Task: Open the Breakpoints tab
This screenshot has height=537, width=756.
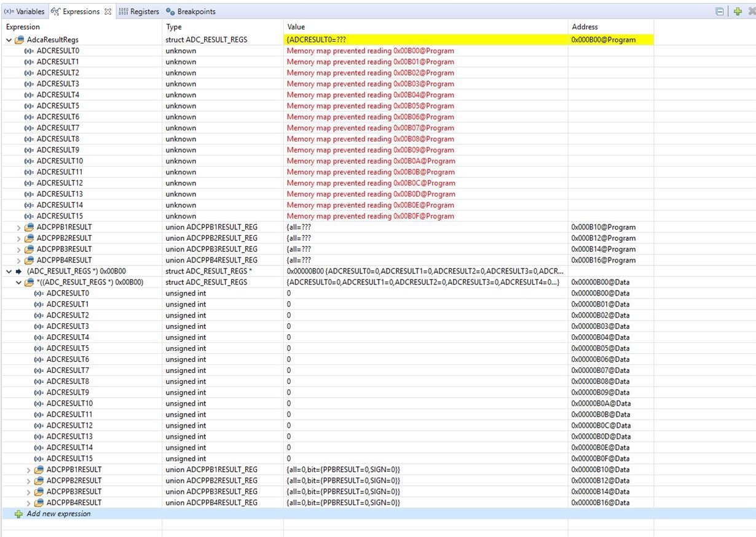Action: pyautogui.click(x=191, y=12)
